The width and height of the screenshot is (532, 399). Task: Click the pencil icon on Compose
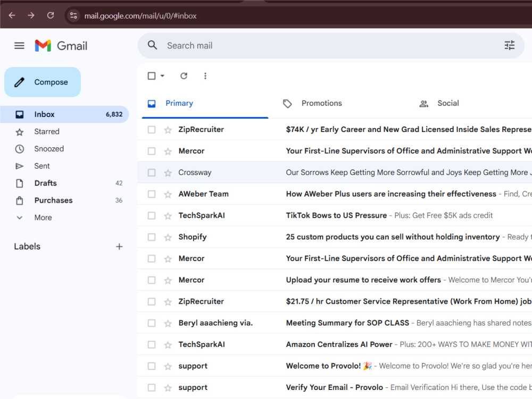[19, 82]
